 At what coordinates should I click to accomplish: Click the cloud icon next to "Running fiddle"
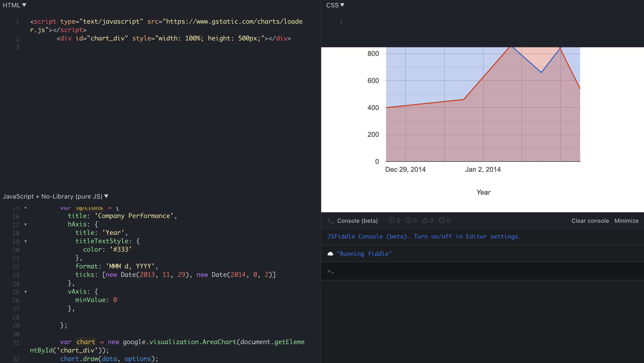[330, 254]
